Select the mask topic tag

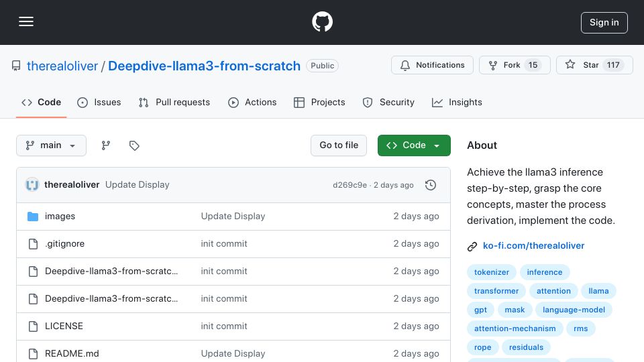(x=515, y=310)
